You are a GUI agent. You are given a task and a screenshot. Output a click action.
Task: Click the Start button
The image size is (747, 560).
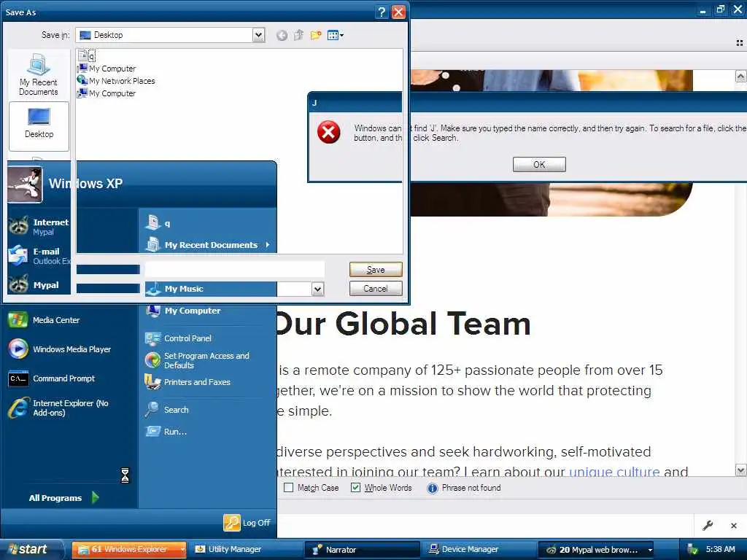(x=31, y=550)
